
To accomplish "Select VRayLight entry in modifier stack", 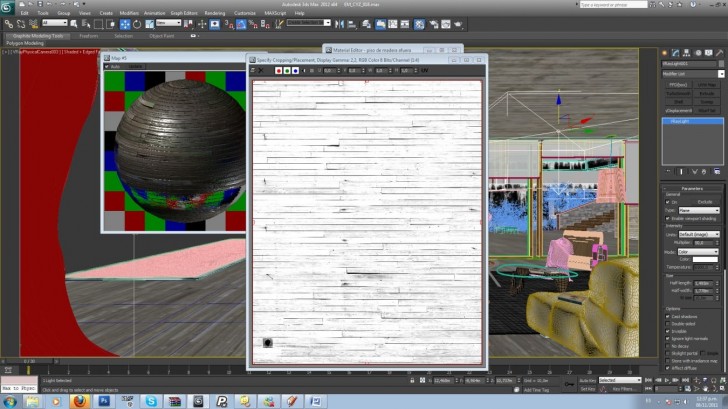I will click(692, 121).
